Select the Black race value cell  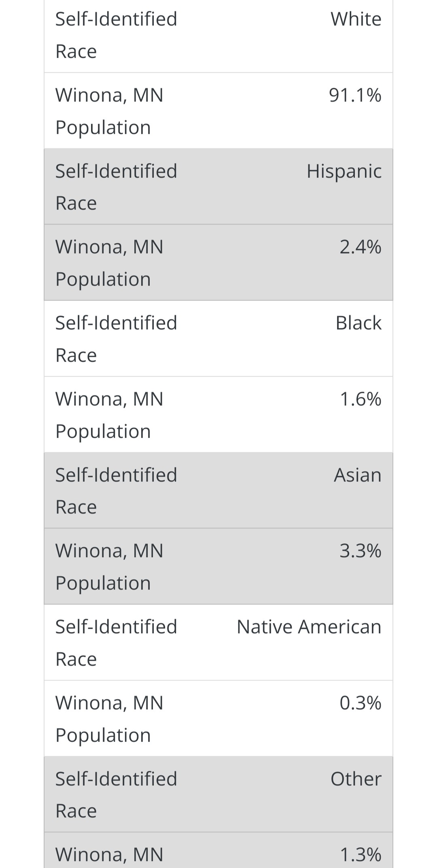tap(358, 323)
